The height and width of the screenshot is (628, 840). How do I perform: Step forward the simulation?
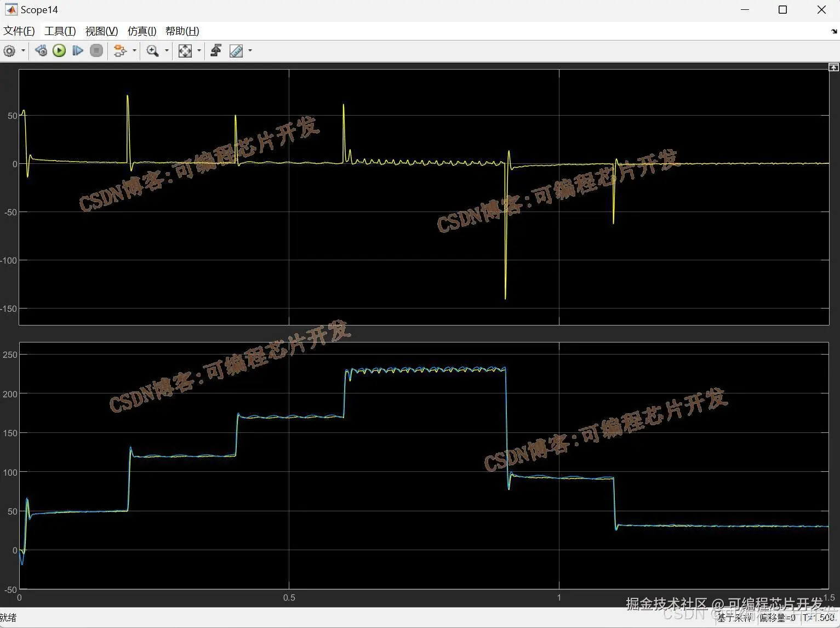coord(78,51)
